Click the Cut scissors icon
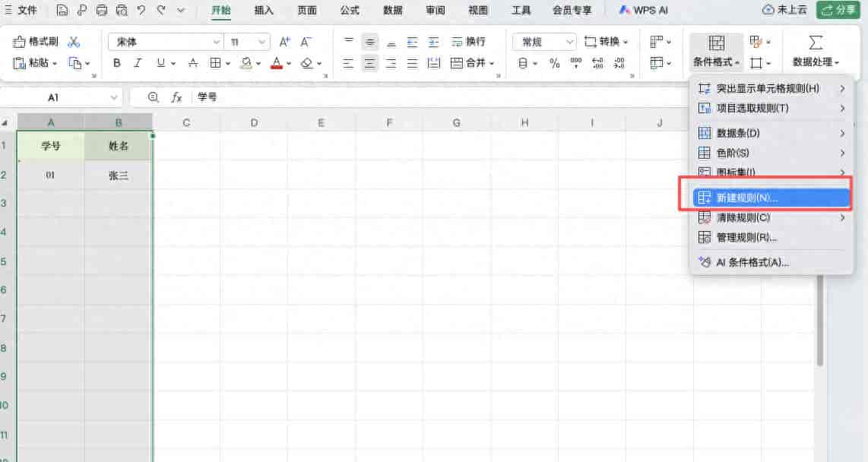 click(x=74, y=42)
